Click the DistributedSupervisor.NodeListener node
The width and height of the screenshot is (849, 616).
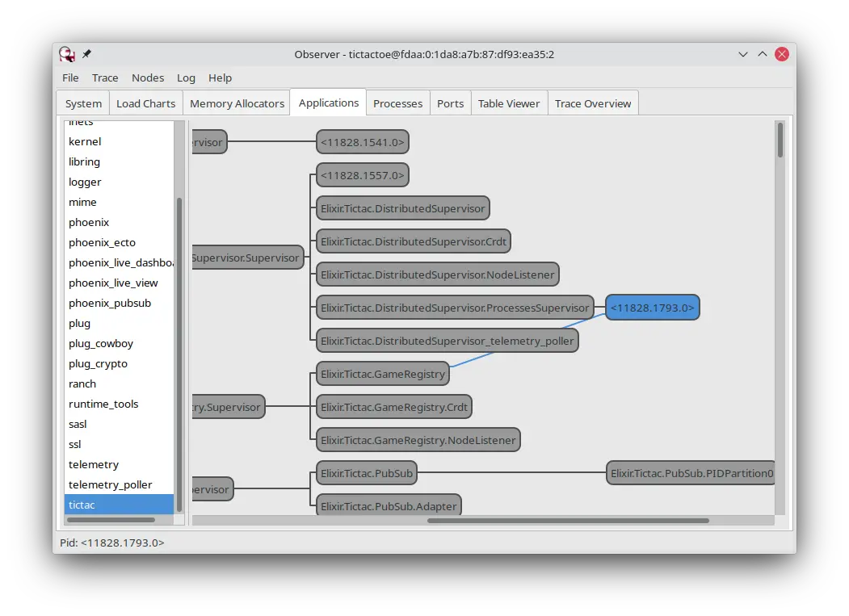click(437, 274)
